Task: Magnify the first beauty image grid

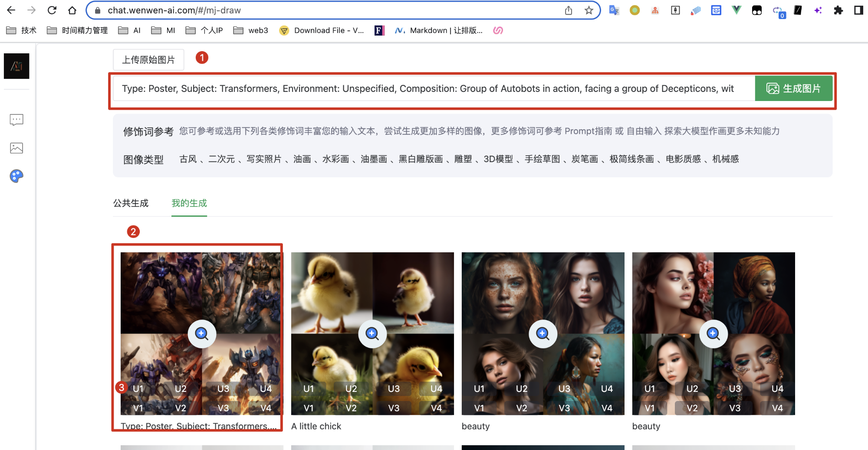Action: click(543, 333)
